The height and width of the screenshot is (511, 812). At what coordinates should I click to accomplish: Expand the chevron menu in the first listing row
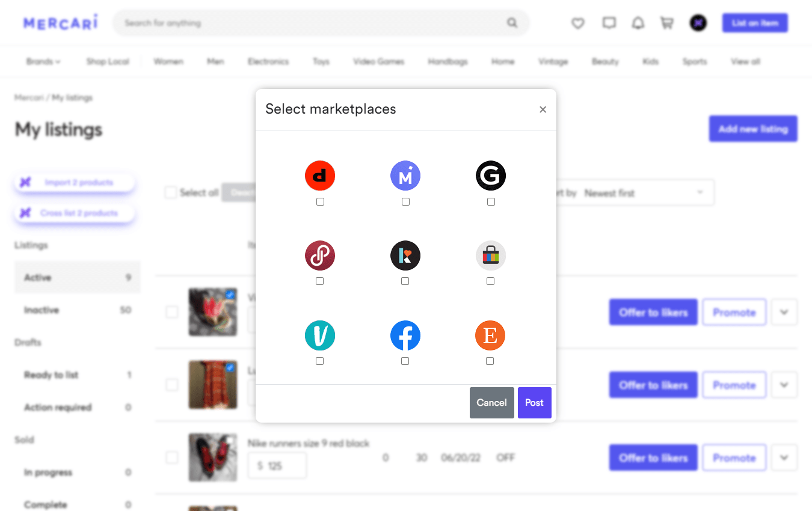tap(784, 313)
